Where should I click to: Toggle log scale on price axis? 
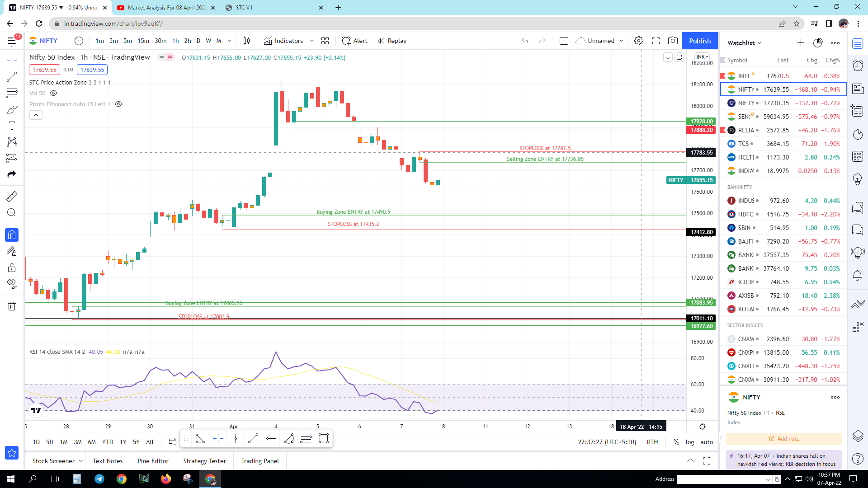click(689, 442)
